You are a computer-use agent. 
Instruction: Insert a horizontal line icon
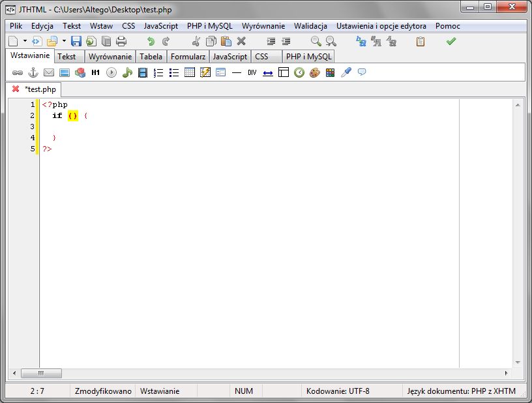pos(237,72)
